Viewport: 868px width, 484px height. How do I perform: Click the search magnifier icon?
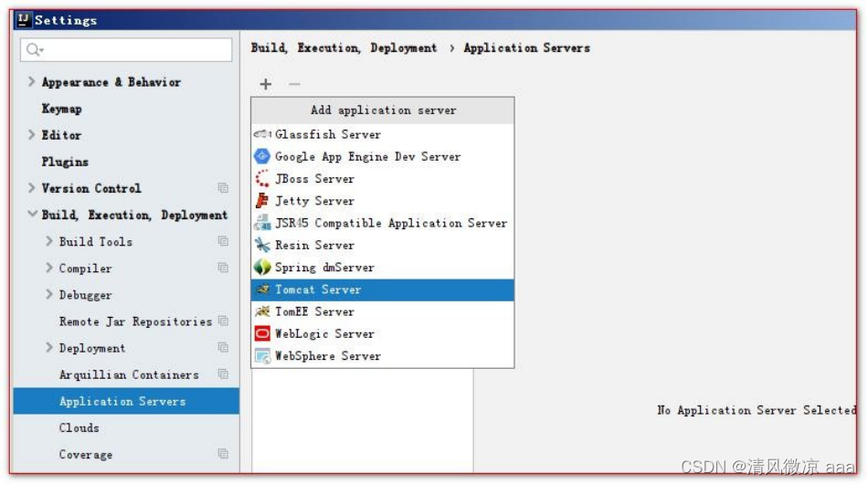[35, 50]
